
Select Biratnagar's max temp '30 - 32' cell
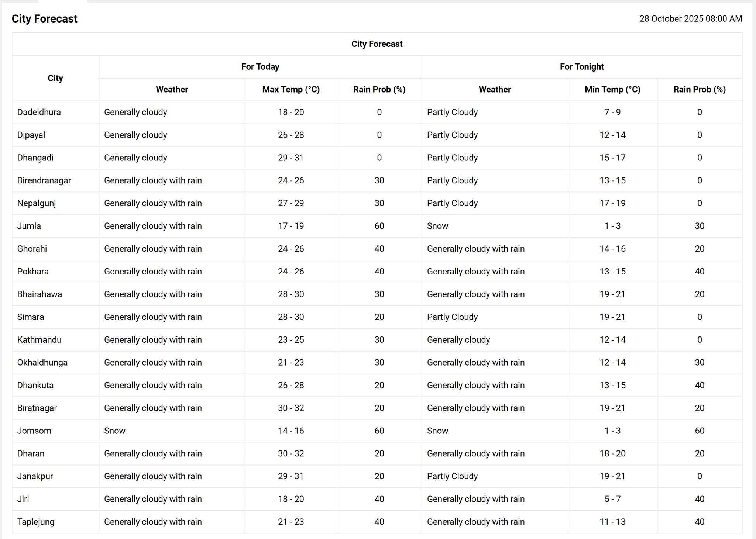coord(291,408)
